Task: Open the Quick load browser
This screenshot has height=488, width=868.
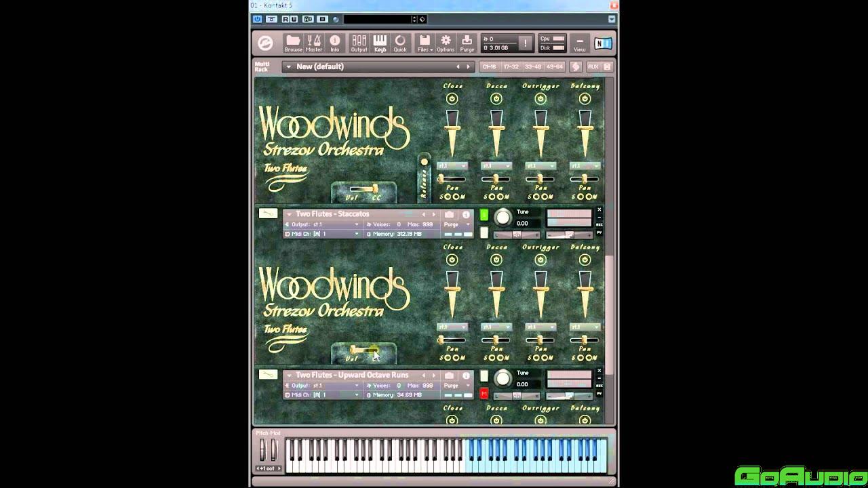Action: [400, 43]
